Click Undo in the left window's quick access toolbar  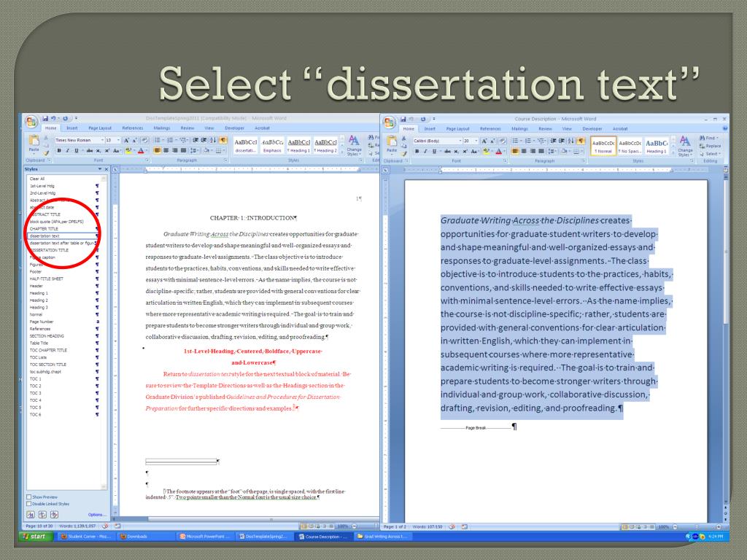tap(53, 118)
